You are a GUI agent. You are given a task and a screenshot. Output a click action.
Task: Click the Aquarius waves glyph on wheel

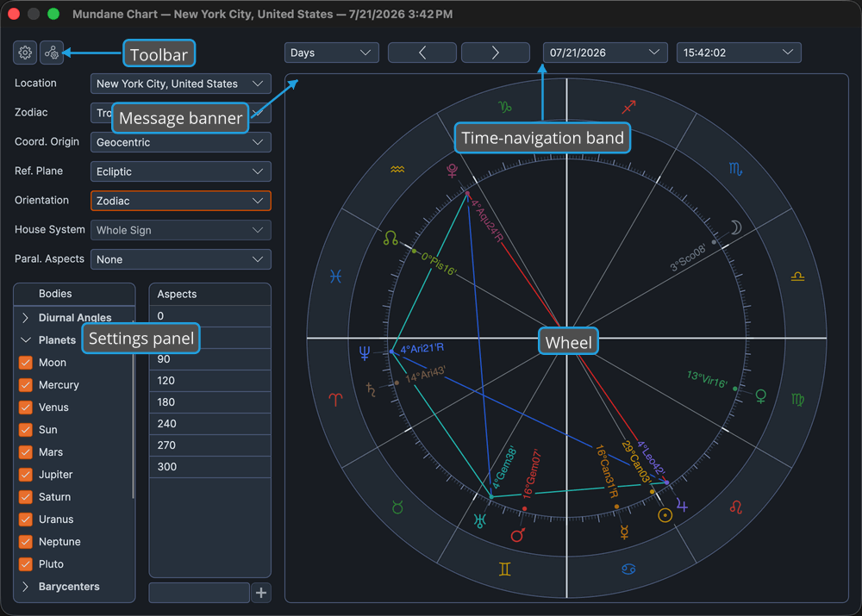[397, 169]
